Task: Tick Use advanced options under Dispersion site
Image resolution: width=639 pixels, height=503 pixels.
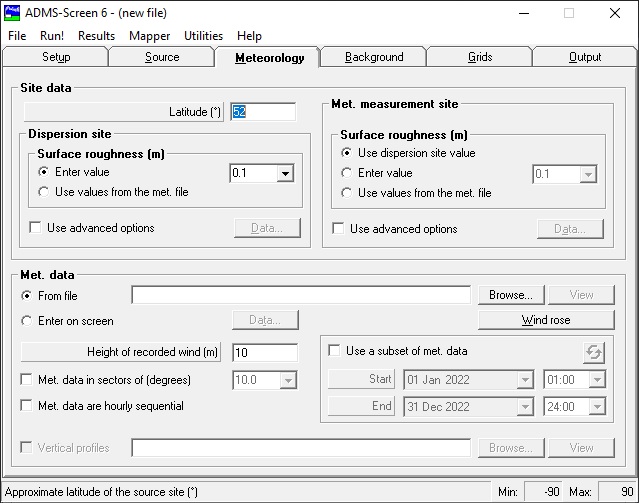Action: pyautogui.click(x=35, y=228)
